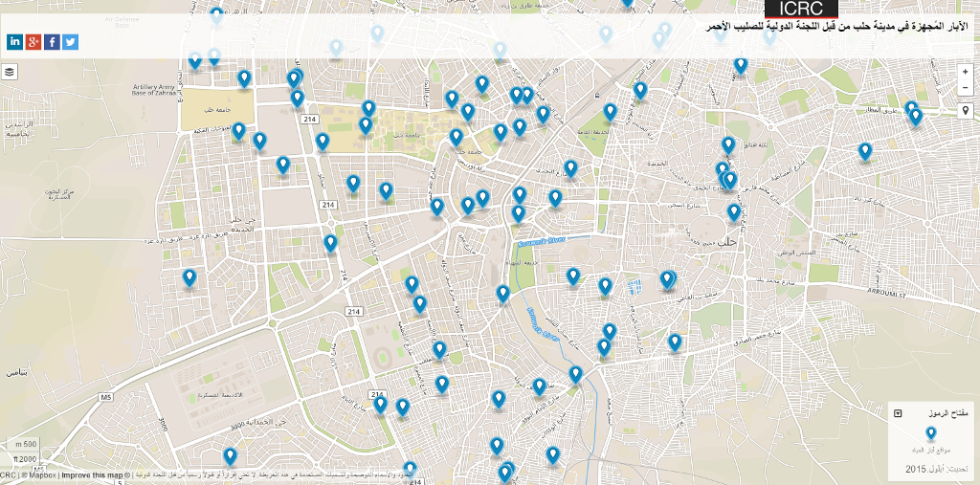Share the map on Google Plus

pyautogui.click(x=33, y=42)
